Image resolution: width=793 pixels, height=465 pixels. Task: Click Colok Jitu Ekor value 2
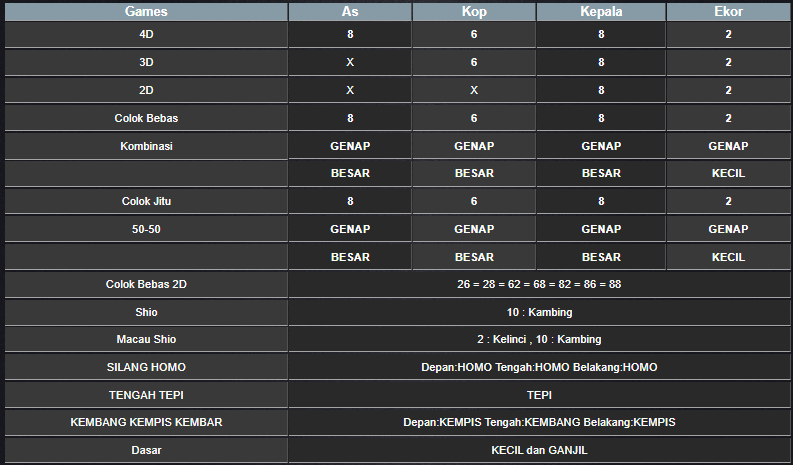point(728,201)
